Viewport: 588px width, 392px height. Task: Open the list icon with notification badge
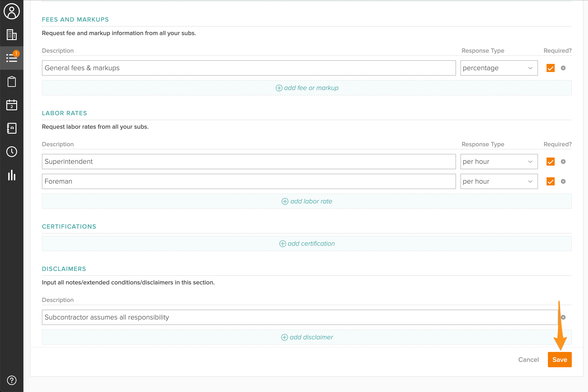[11, 58]
